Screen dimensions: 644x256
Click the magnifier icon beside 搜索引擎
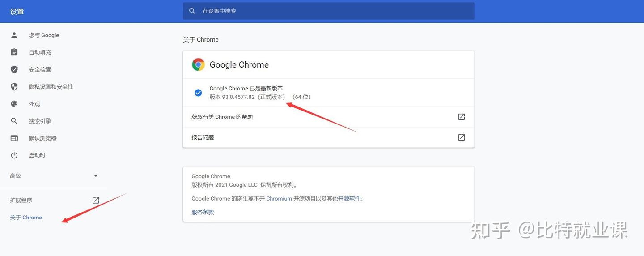(14, 121)
